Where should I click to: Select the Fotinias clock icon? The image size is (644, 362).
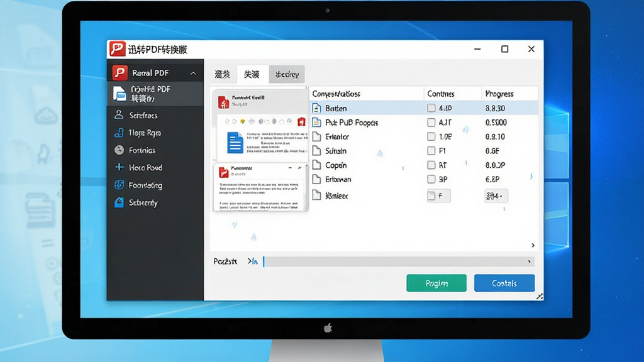pos(119,150)
